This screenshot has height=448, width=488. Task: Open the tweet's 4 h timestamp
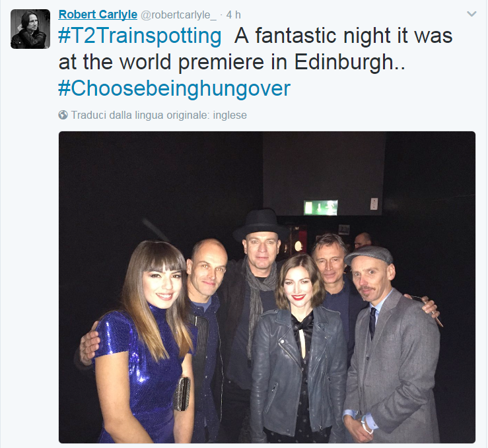click(x=233, y=15)
